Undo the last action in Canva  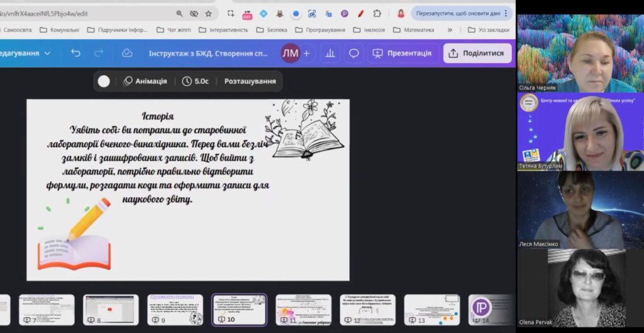click(75, 53)
